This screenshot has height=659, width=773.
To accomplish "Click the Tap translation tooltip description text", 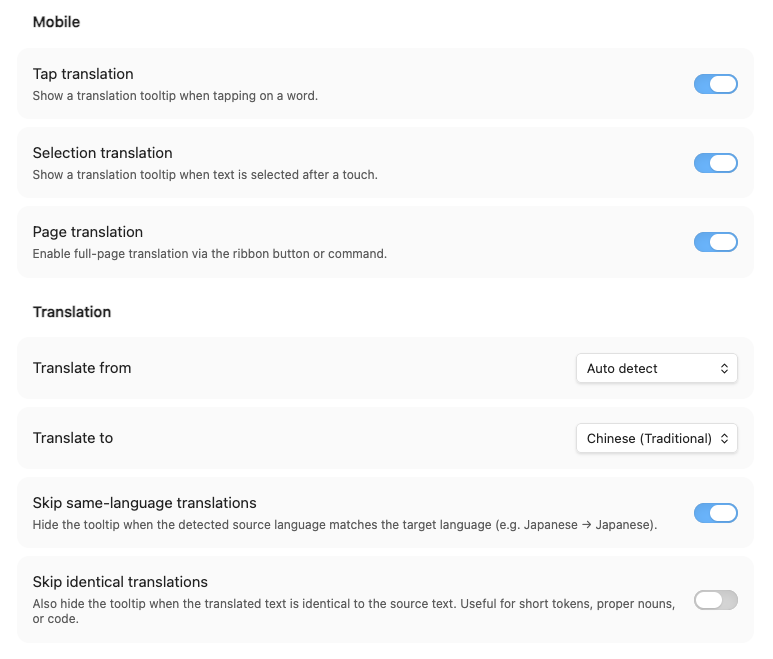I will (175, 96).
